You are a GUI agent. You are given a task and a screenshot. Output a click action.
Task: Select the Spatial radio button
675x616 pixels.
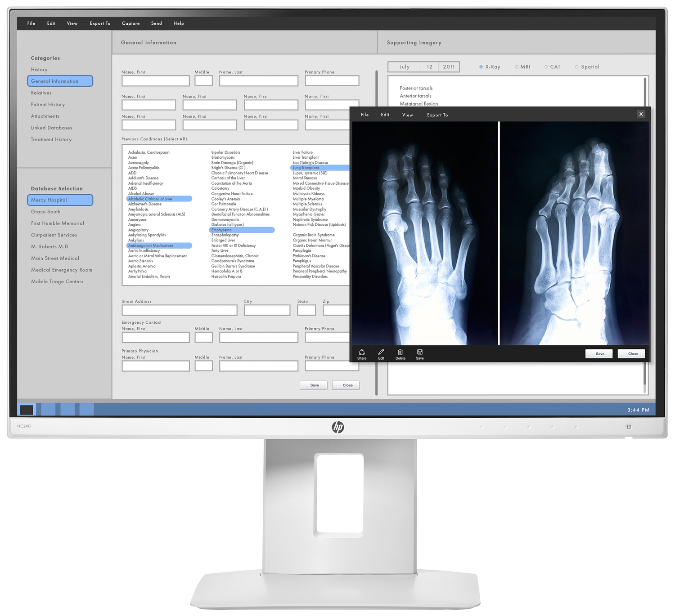(x=576, y=67)
